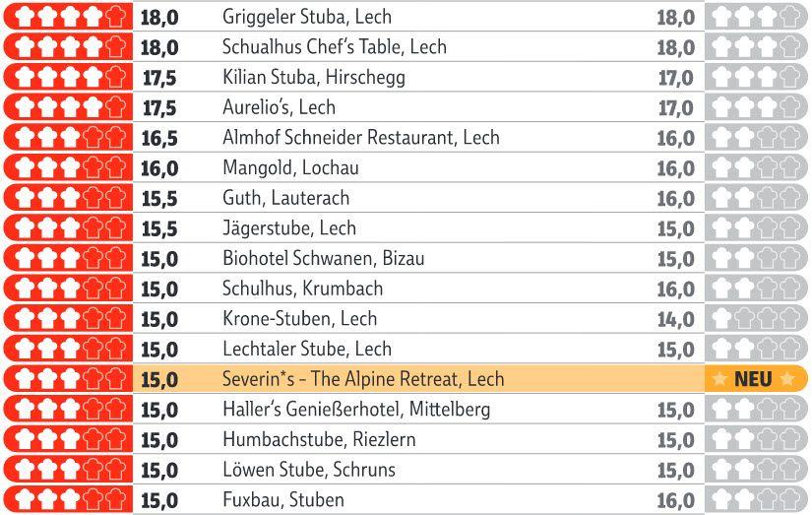
Task: Click current score 16,5 for Almhof Schneider
Action: point(159,138)
